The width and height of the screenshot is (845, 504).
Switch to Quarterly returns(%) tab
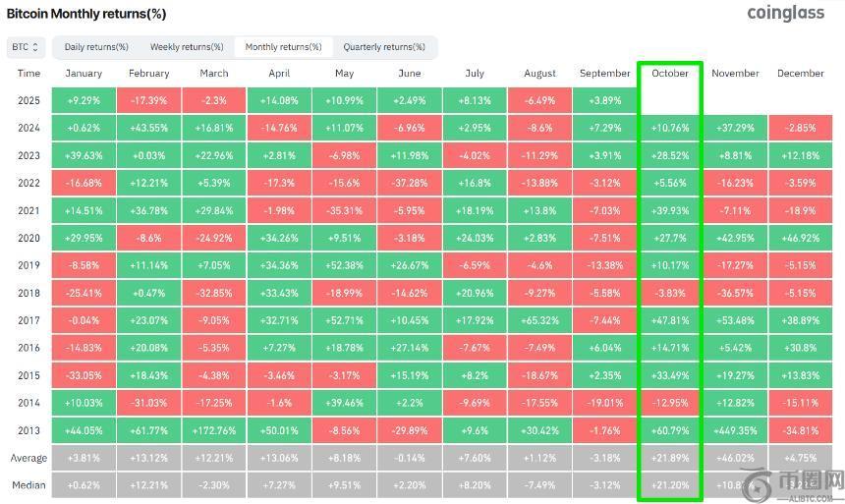(384, 47)
